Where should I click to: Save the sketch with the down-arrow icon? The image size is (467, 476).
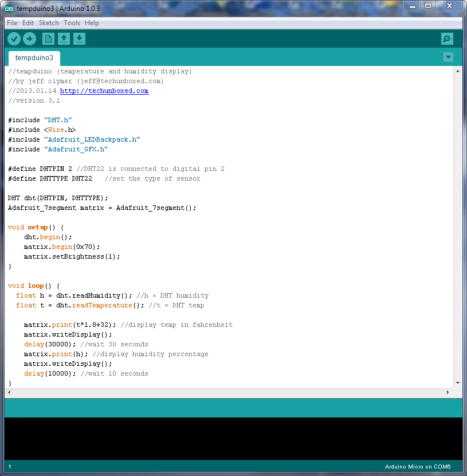point(79,39)
